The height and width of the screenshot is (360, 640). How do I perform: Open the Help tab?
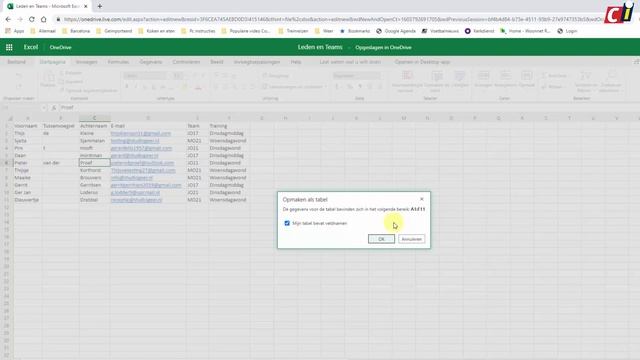coord(296,62)
